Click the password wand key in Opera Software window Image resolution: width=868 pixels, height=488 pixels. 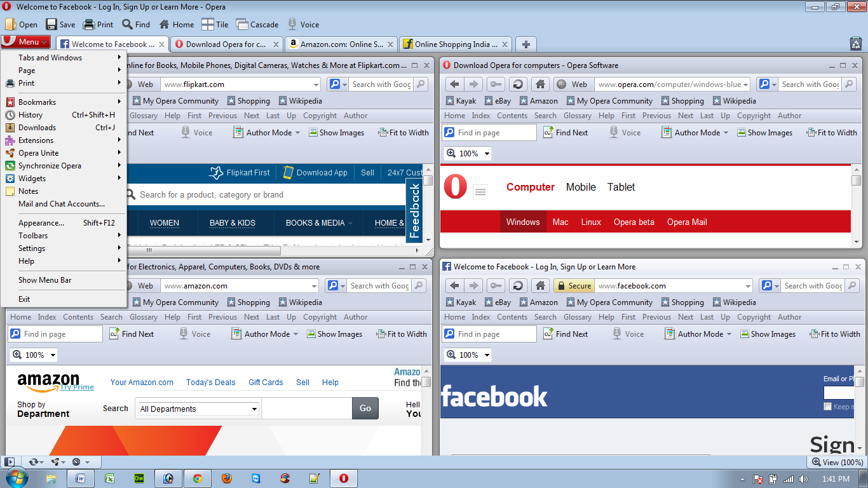point(496,84)
